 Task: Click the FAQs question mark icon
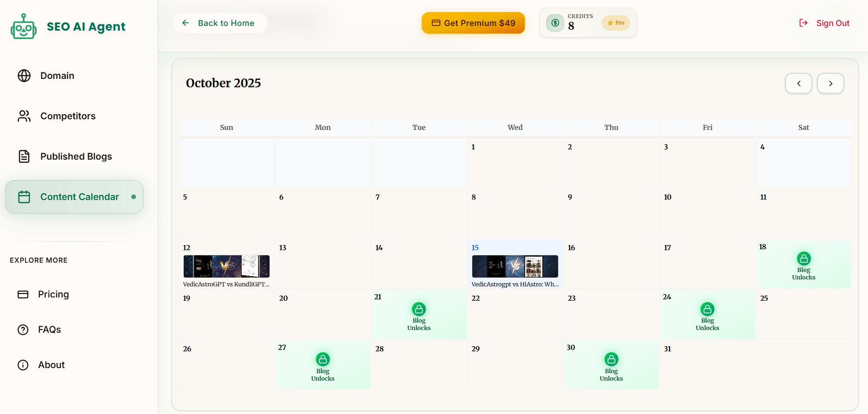pyautogui.click(x=23, y=330)
